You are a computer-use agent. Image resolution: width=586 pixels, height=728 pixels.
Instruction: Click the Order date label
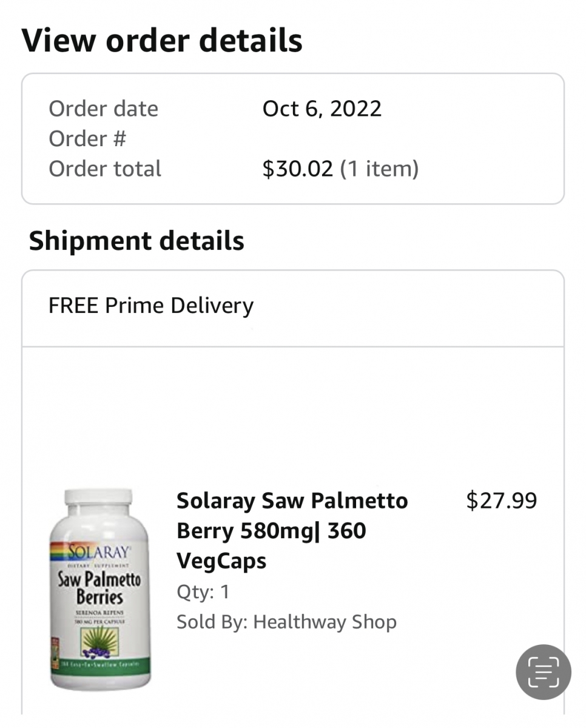tap(103, 109)
